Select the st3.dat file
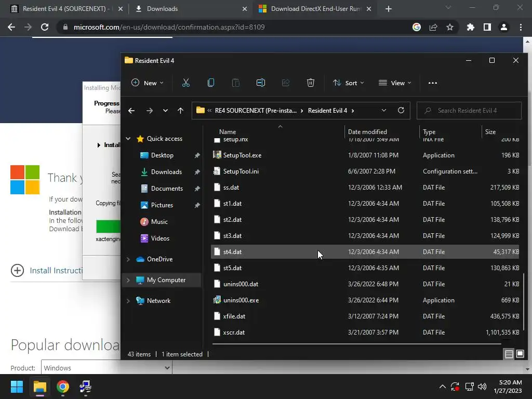The image size is (532, 399). (365, 236)
